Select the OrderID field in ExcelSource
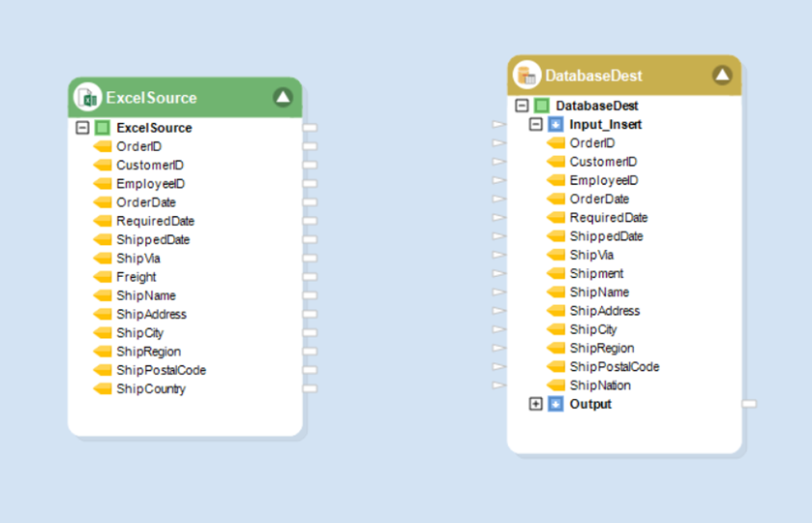This screenshot has height=523, width=812. click(x=138, y=146)
